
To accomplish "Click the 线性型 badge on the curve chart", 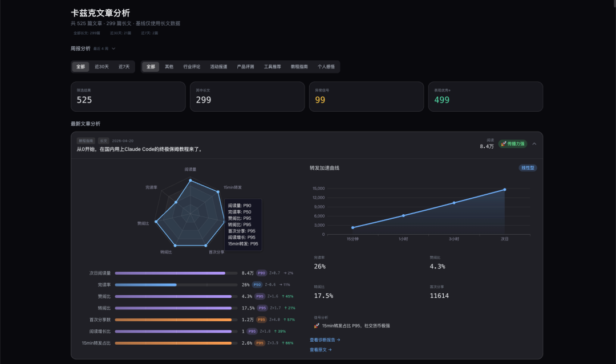I will pyautogui.click(x=528, y=168).
